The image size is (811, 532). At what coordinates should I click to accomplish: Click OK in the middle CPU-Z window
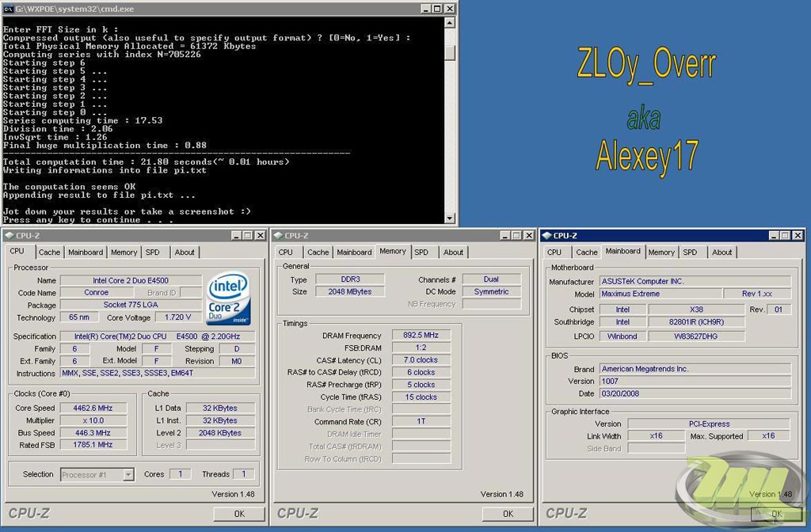(x=508, y=514)
